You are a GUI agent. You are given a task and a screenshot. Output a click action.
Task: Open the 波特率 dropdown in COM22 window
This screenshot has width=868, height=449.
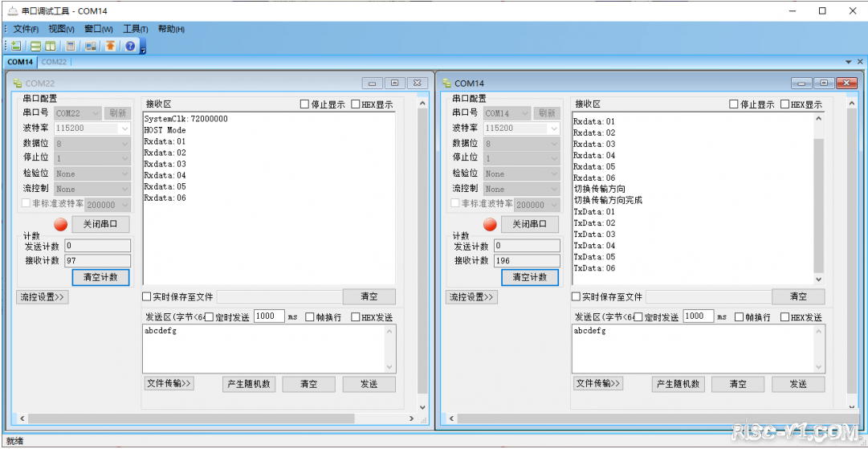click(92, 128)
